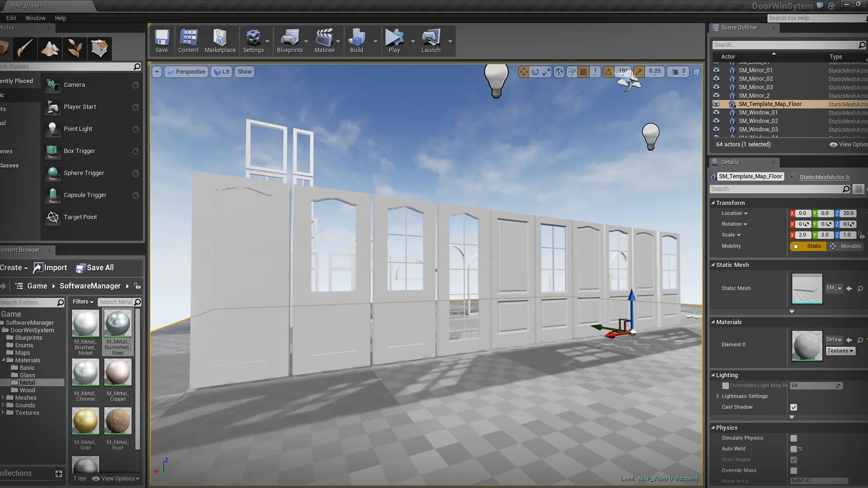Select the Foliage mode icon
Screen dimensions: 868x488
pos(75,48)
